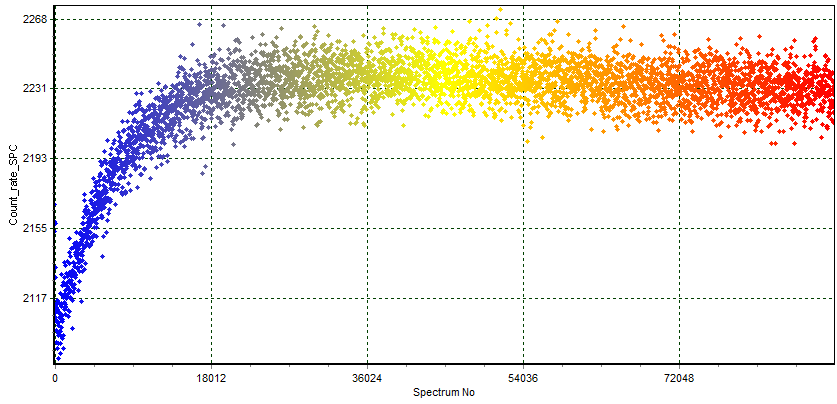Click gridline intersection of 18012 and 2155
The image size is (837, 404).
[211, 229]
